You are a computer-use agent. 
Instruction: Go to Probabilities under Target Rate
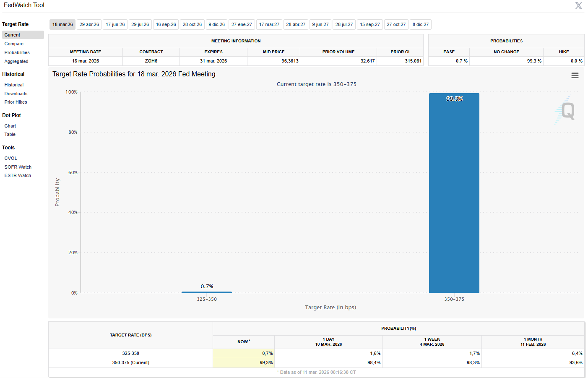[17, 53]
